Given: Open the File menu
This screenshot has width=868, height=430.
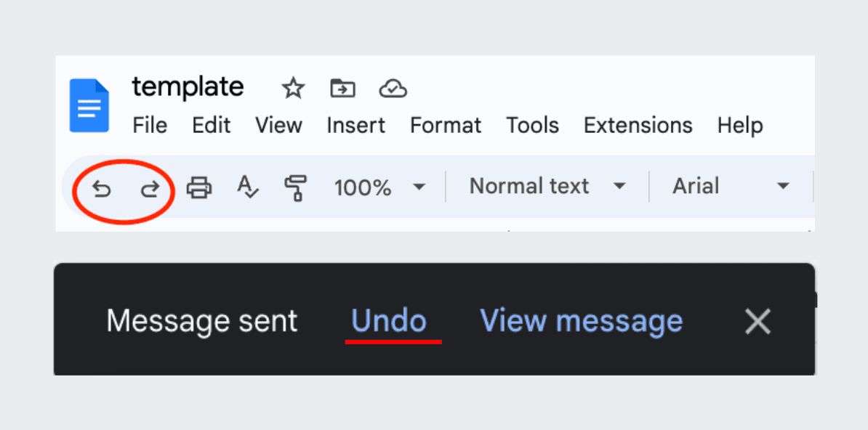Looking at the screenshot, I should [x=150, y=126].
